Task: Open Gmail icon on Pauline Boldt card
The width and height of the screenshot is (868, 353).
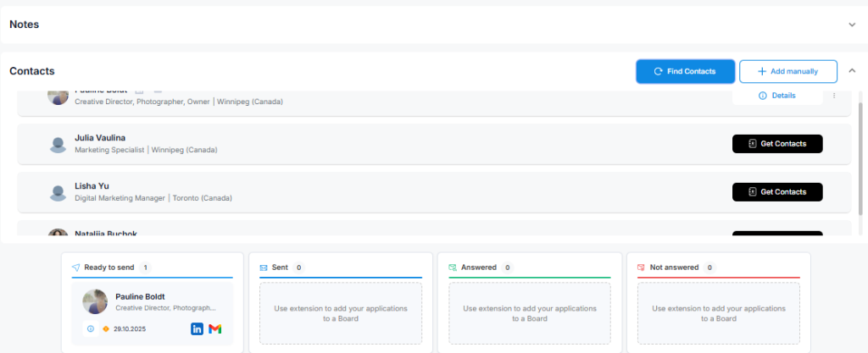Action: point(214,328)
